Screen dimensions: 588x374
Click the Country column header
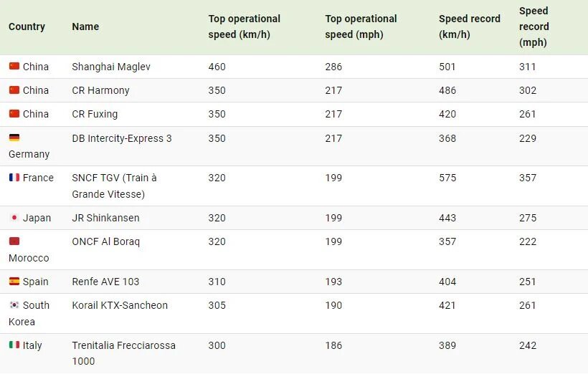(27, 27)
